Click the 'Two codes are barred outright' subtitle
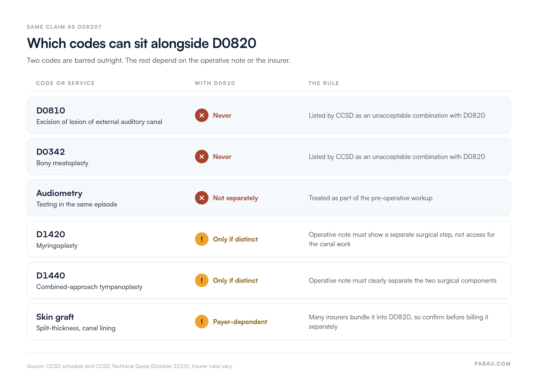Image resolution: width=538 pixels, height=392 pixels. click(x=158, y=61)
